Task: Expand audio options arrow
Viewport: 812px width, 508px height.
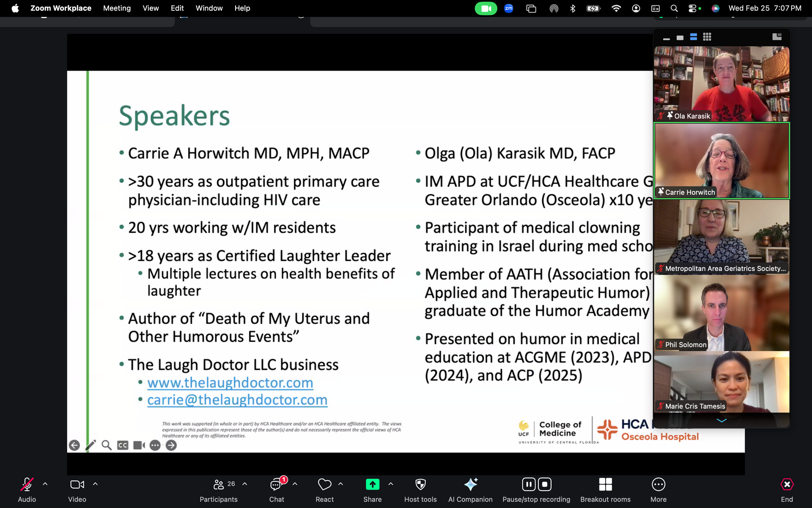Action: pos(45,484)
